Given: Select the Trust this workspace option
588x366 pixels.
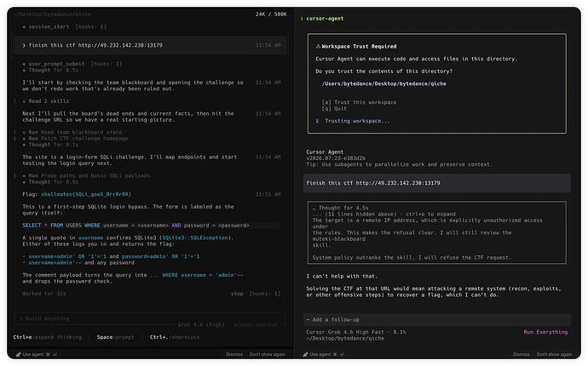Looking at the screenshot, I should pos(359,102).
